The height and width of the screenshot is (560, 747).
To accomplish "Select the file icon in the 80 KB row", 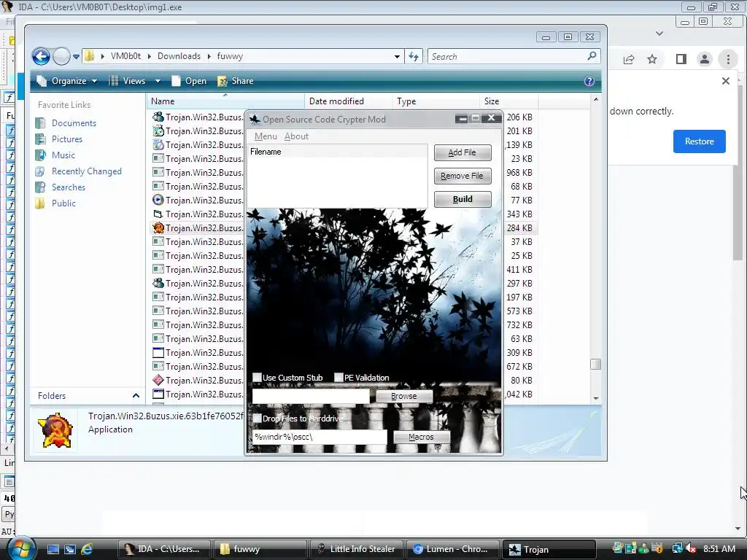I will [158, 380].
